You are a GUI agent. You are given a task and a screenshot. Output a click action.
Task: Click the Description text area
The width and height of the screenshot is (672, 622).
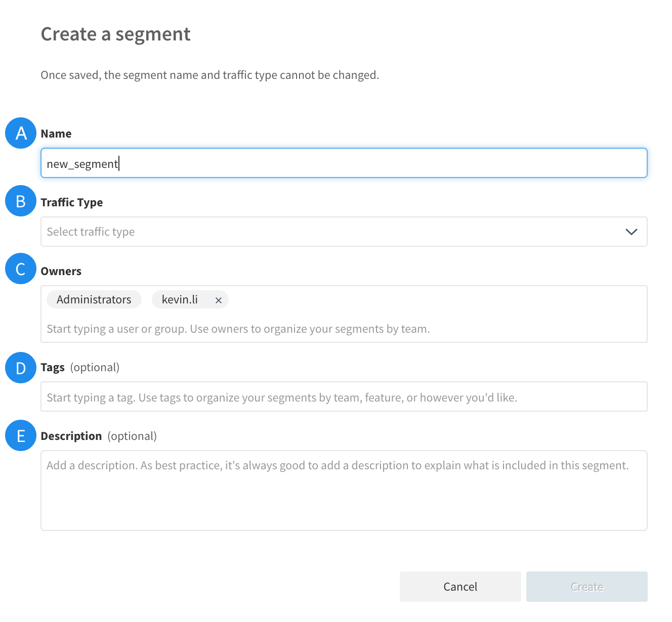(x=344, y=491)
